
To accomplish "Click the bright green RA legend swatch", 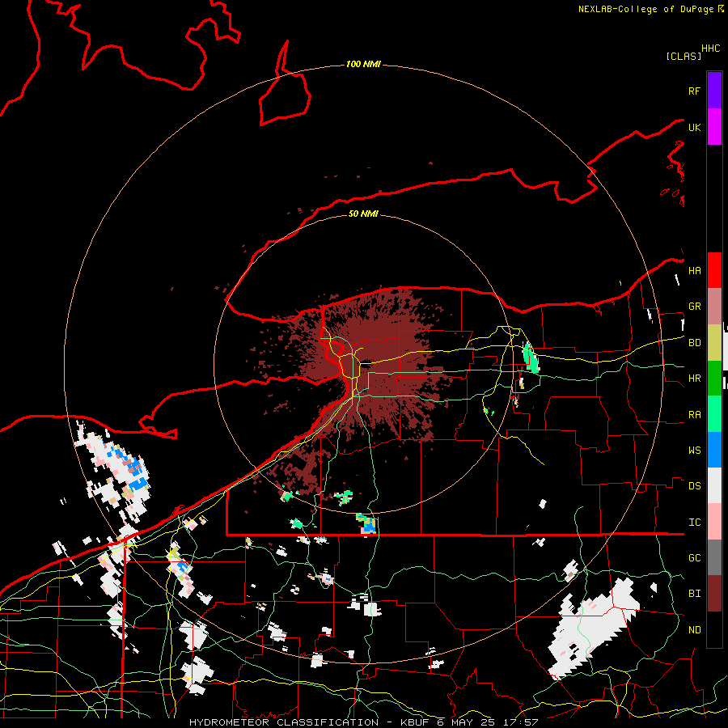I will (x=714, y=414).
